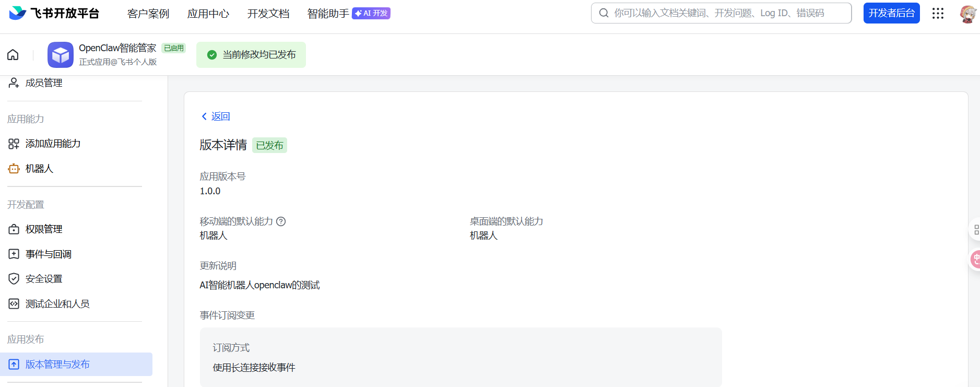Select 机器人 in the sidebar
The image size is (980, 387).
tap(39, 169)
